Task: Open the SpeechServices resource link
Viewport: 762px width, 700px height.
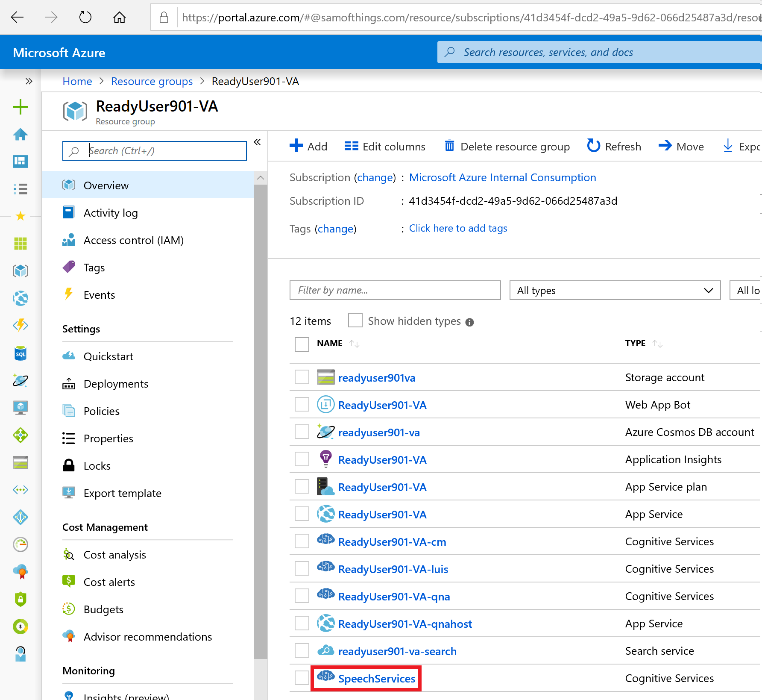Action: click(x=377, y=678)
